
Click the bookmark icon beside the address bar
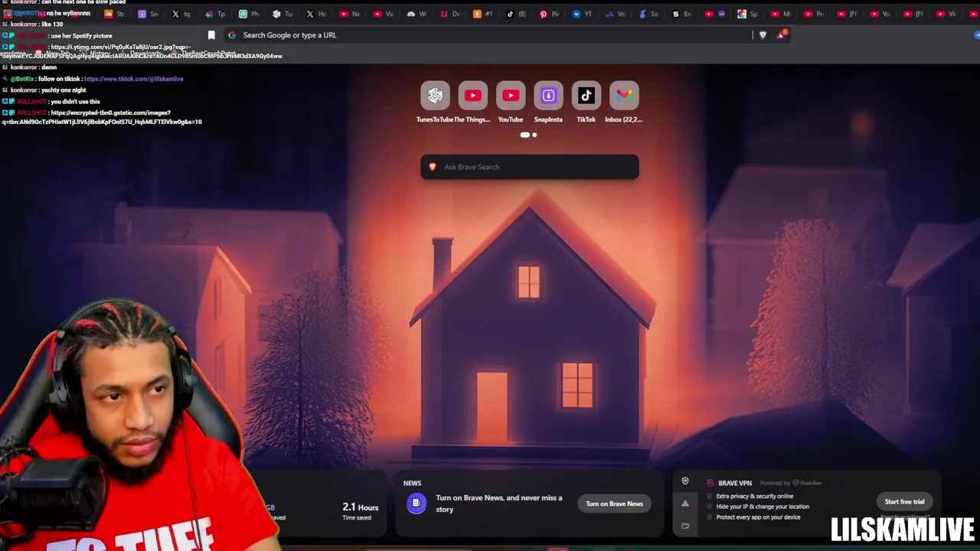[211, 35]
